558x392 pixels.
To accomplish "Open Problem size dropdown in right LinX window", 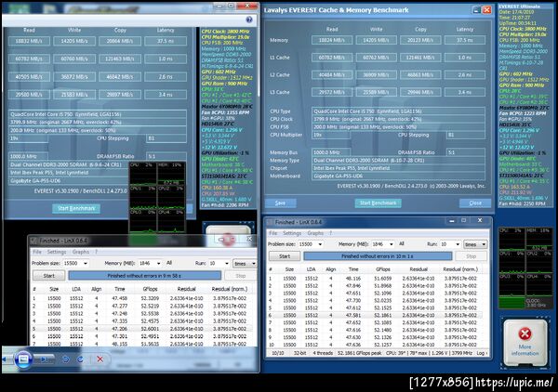I will (x=320, y=244).
